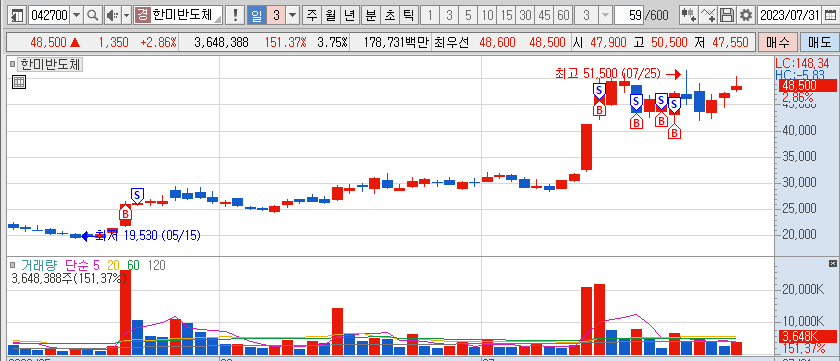
Task: Expand the dropdown next to speaker icon
Action: [127, 16]
